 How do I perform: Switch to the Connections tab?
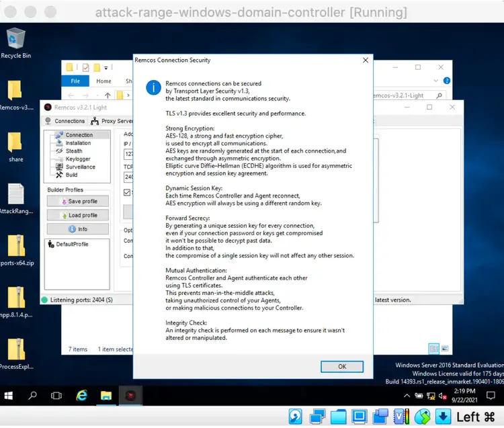(x=65, y=121)
